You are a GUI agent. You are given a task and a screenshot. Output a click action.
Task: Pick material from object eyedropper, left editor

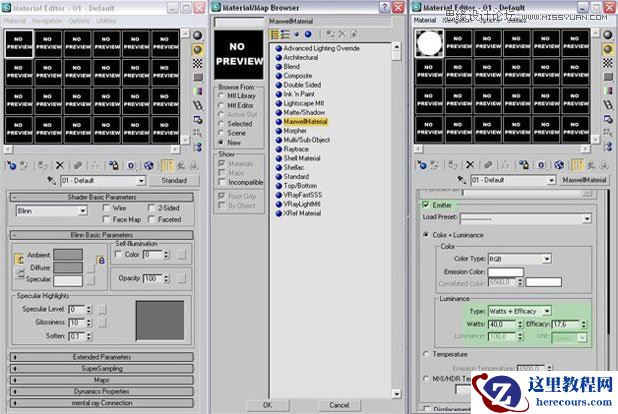pyautogui.click(x=51, y=181)
